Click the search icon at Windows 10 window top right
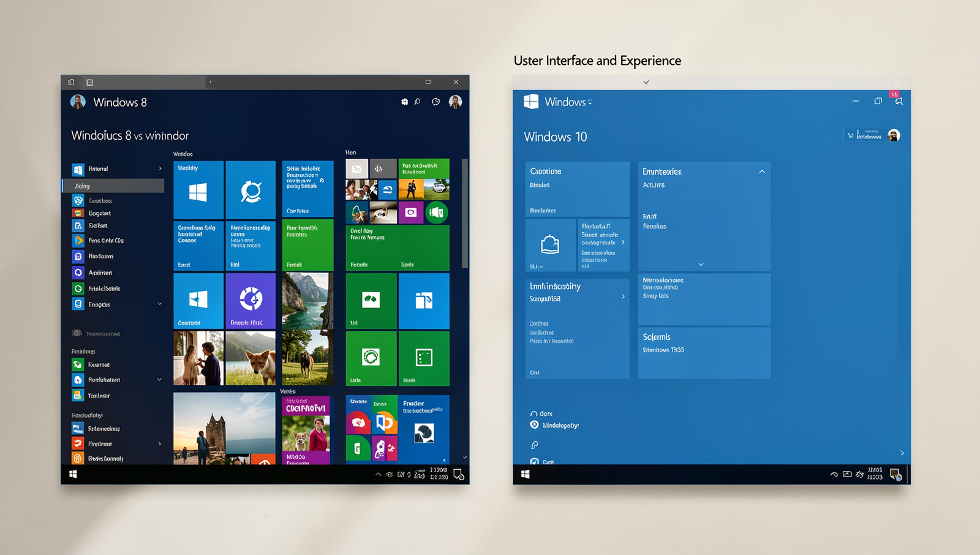Image resolution: width=980 pixels, height=555 pixels. pos(899,101)
